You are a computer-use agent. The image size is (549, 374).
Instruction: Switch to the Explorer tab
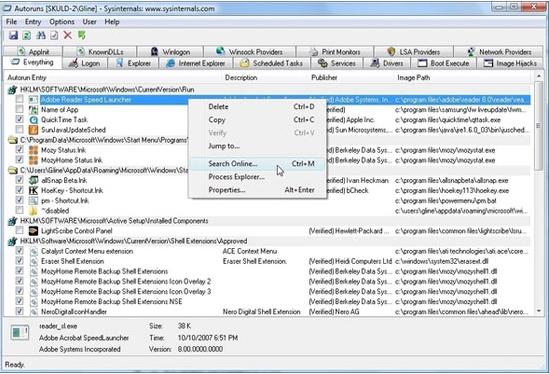tap(133, 63)
